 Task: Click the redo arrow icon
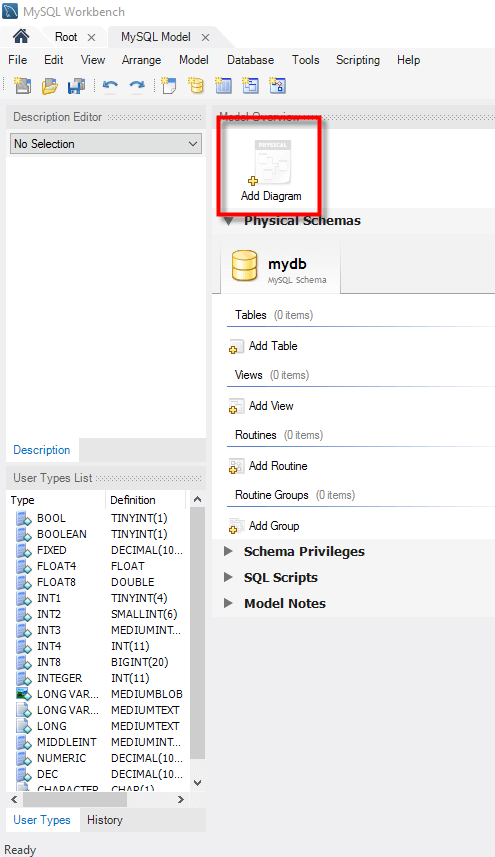pyautogui.click(x=137, y=85)
